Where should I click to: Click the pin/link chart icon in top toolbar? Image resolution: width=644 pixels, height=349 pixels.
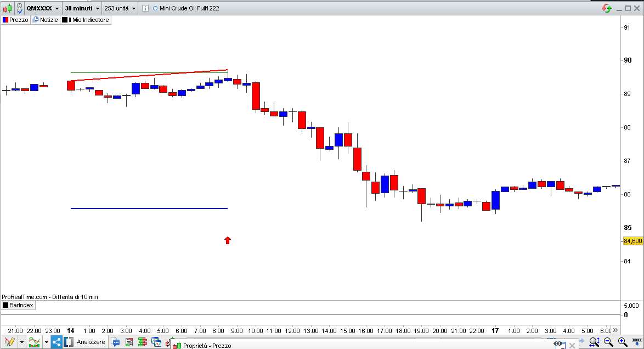click(19, 8)
